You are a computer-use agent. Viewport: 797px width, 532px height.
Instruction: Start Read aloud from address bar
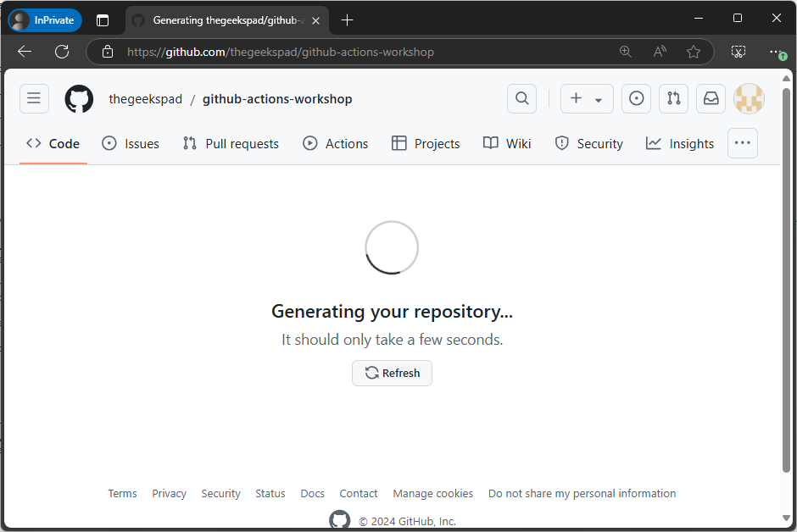tap(660, 52)
